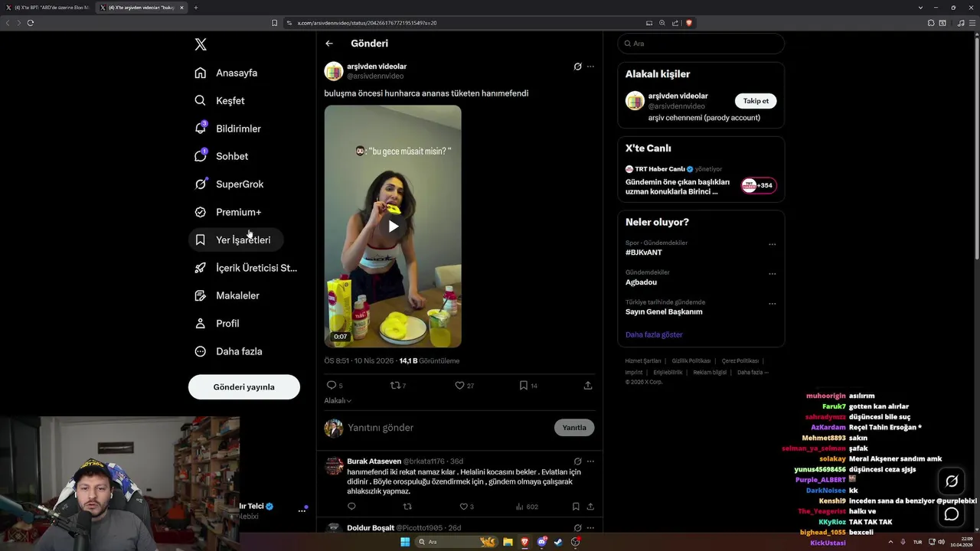Repost Burak Ataseven's comment
Screen dimensions: 980x551
(407, 507)
